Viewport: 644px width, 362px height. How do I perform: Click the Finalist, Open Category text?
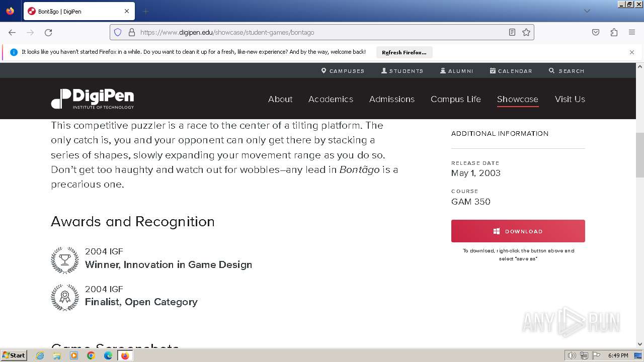tap(141, 302)
